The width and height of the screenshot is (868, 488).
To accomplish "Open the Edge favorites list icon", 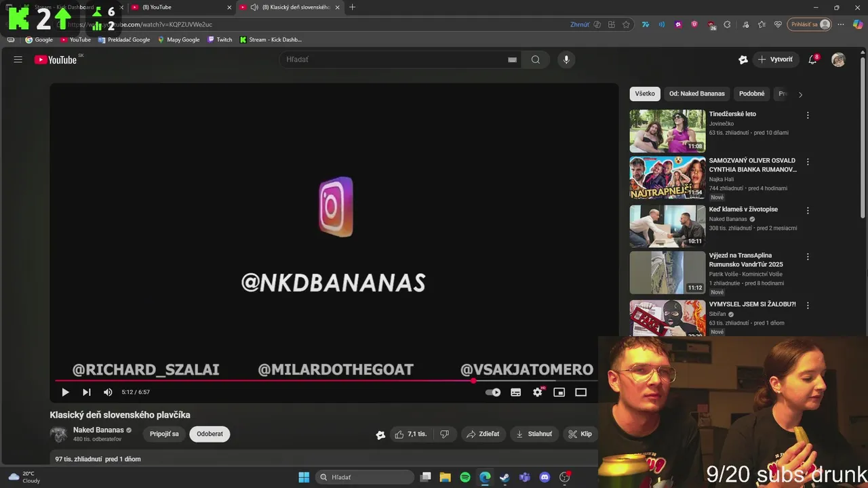I will click(762, 24).
